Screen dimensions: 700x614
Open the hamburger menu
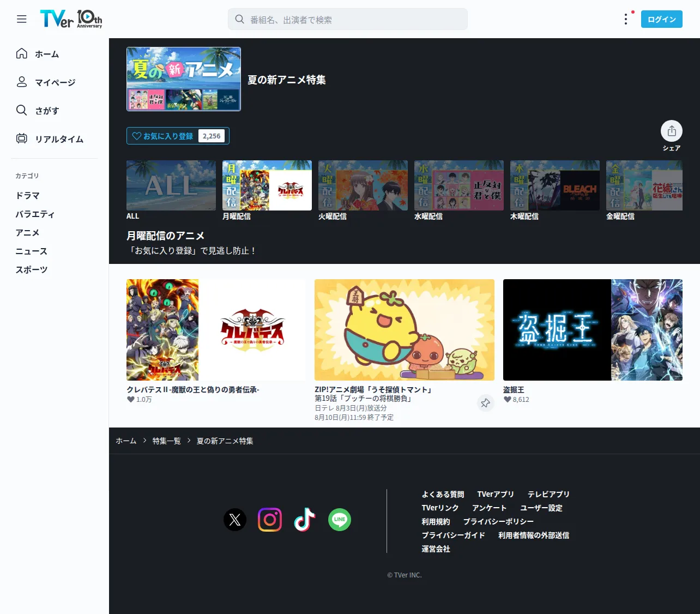22,19
